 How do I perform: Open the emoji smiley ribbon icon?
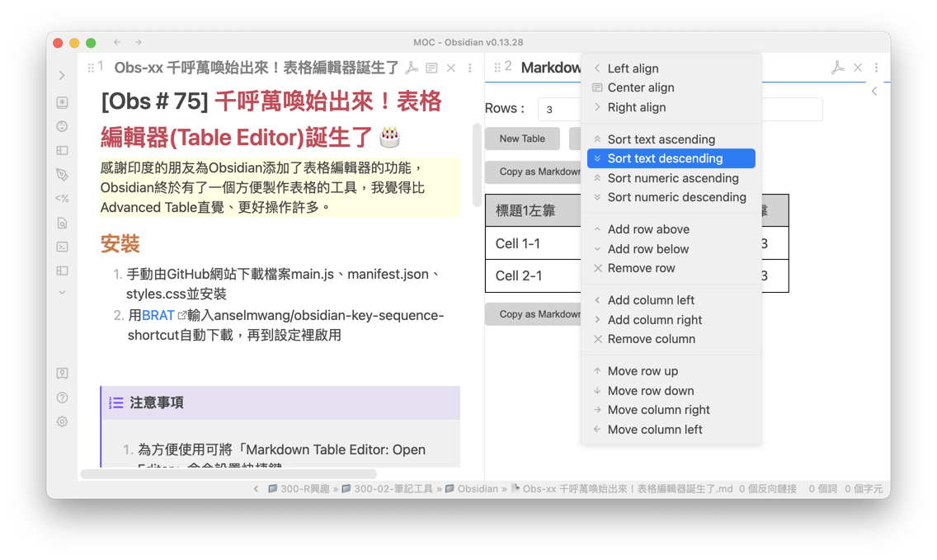pyautogui.click(x=62, y=126)
